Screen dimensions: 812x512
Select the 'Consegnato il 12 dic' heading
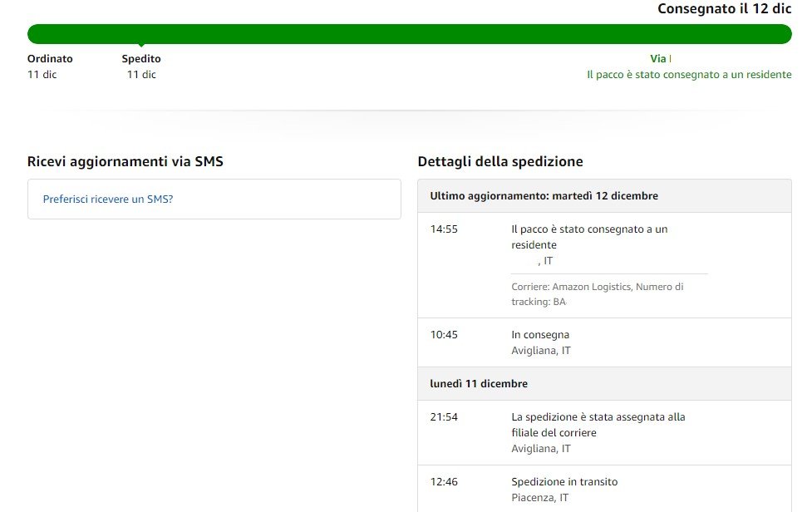click(x=724, y=9)
